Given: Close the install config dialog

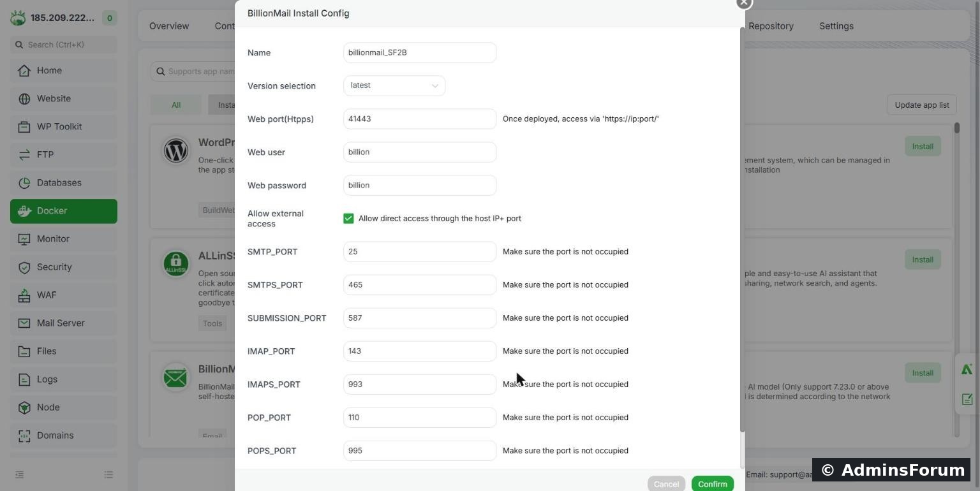Looking at the screenshot, I should coord(744,3).
